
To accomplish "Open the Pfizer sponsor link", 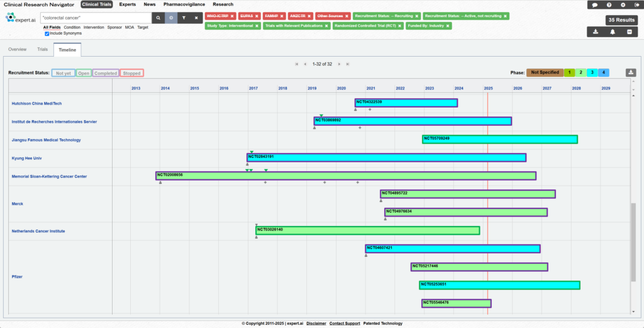I will click(x=17, y=276).
